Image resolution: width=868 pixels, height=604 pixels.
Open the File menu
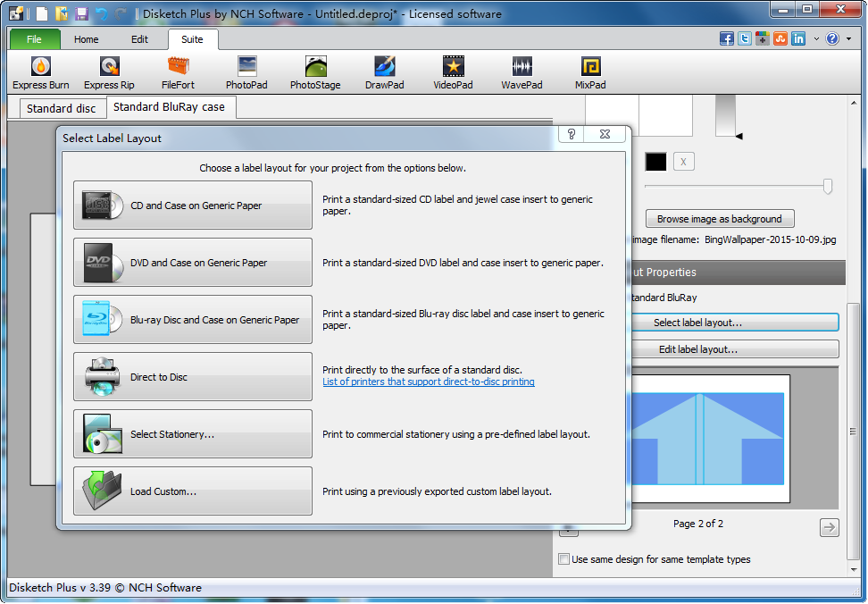pyautogui.click(x=34, y=39)
